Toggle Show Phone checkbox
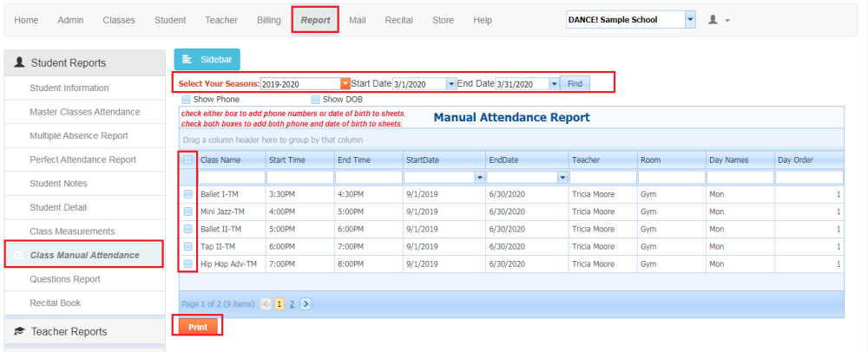Viewport: 868px width, 352px height. (x=186, y=100)
